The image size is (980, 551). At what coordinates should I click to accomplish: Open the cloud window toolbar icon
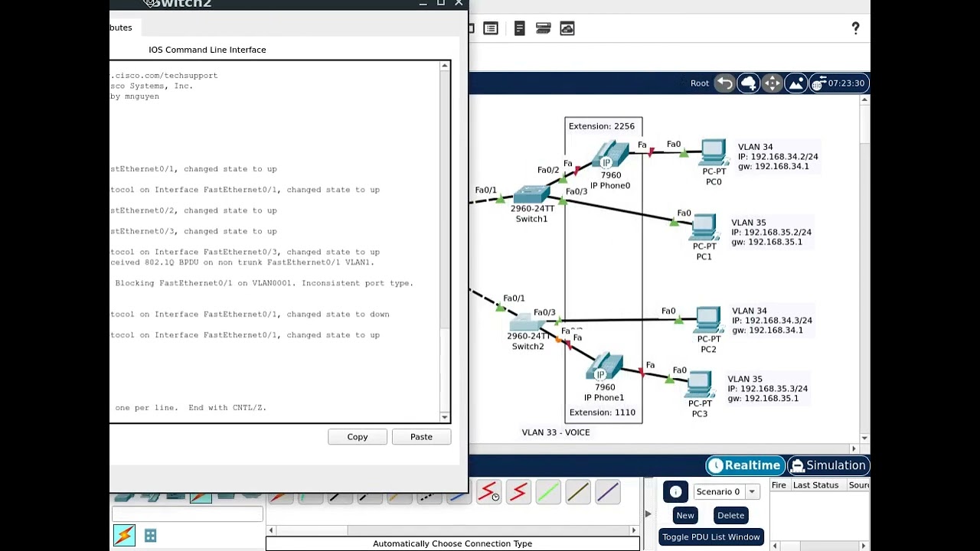(x=567, y=28)
